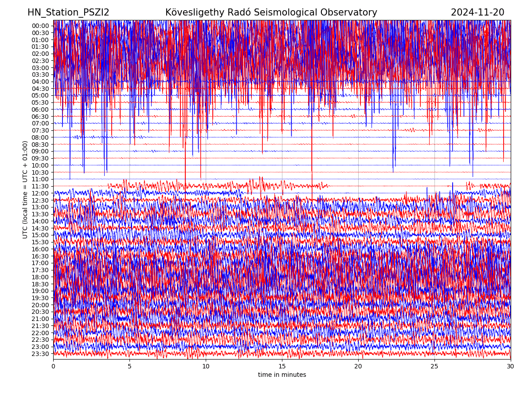Click the 08:00 time label on y-axis
This screenshot has height=399, width=532.
pos(40,137)
